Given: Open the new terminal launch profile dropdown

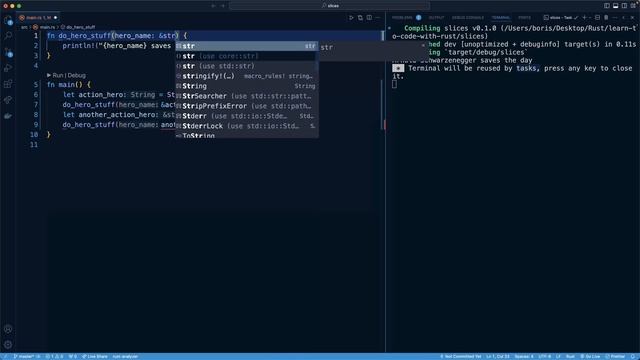Looking at the screenshot, I should 590,18.
